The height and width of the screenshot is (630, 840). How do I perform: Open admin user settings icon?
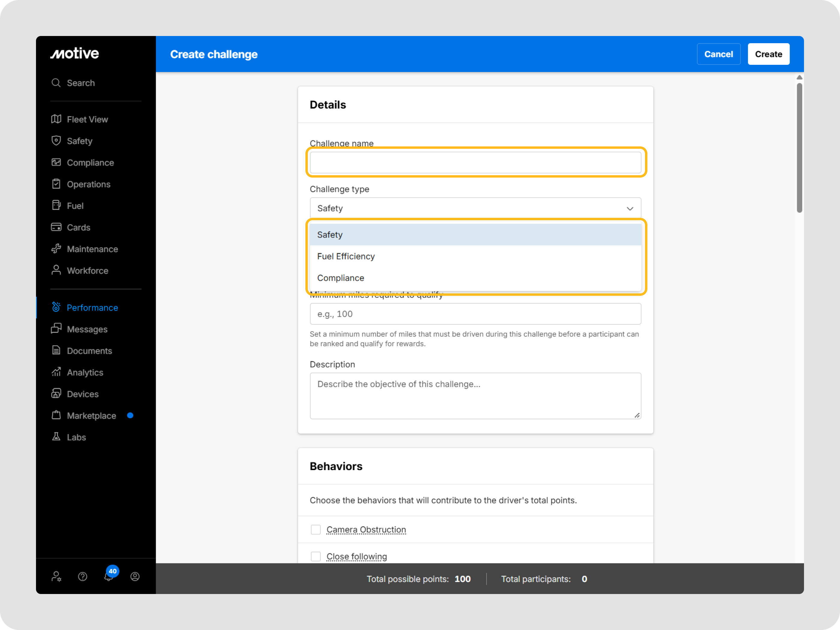[x=56, y=577]
